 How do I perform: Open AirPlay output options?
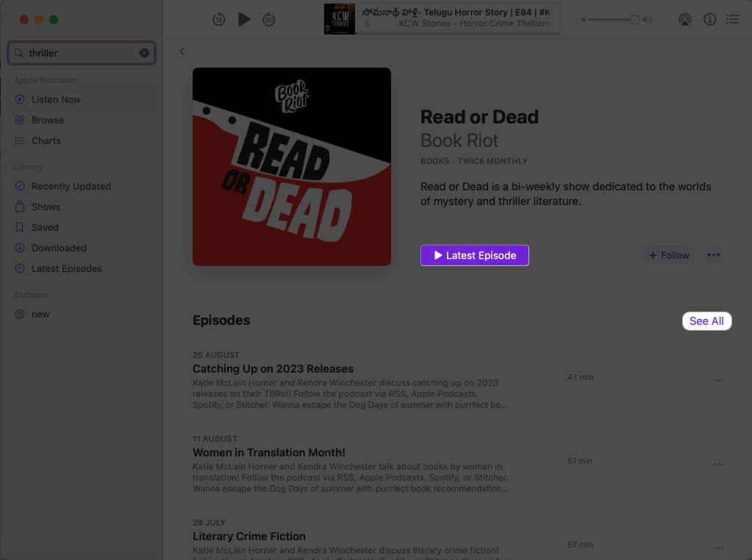pyautogui.click(x=685, y=20)
